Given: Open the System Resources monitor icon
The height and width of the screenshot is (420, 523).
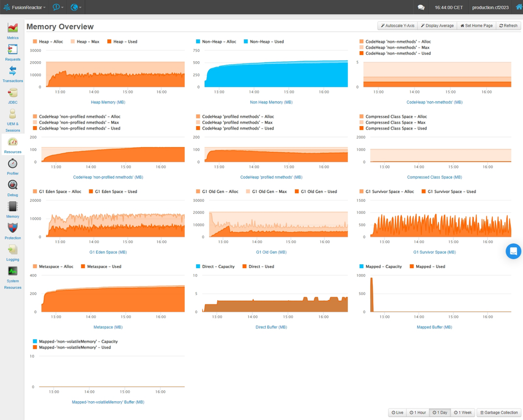Looking at the screenshot, I should pos(13,271).
